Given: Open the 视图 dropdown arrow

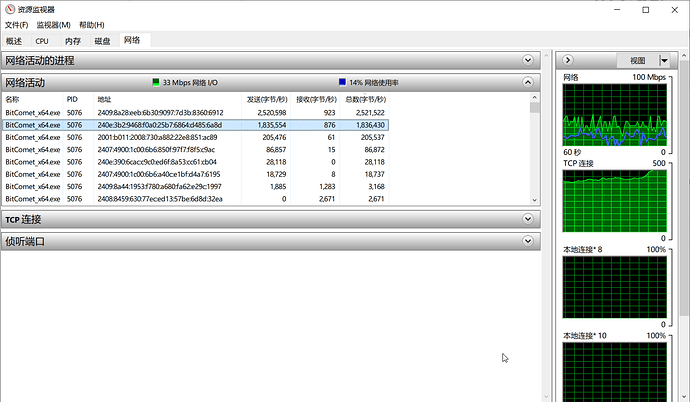Looking at the screenshot, I should pos(664,60).
